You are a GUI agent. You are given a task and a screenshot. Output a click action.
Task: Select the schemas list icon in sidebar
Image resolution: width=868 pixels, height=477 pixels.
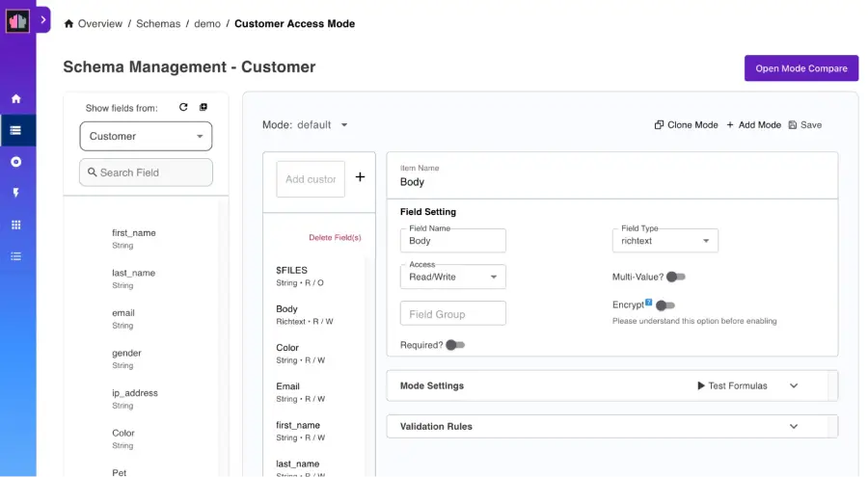(x=16, y=131)
